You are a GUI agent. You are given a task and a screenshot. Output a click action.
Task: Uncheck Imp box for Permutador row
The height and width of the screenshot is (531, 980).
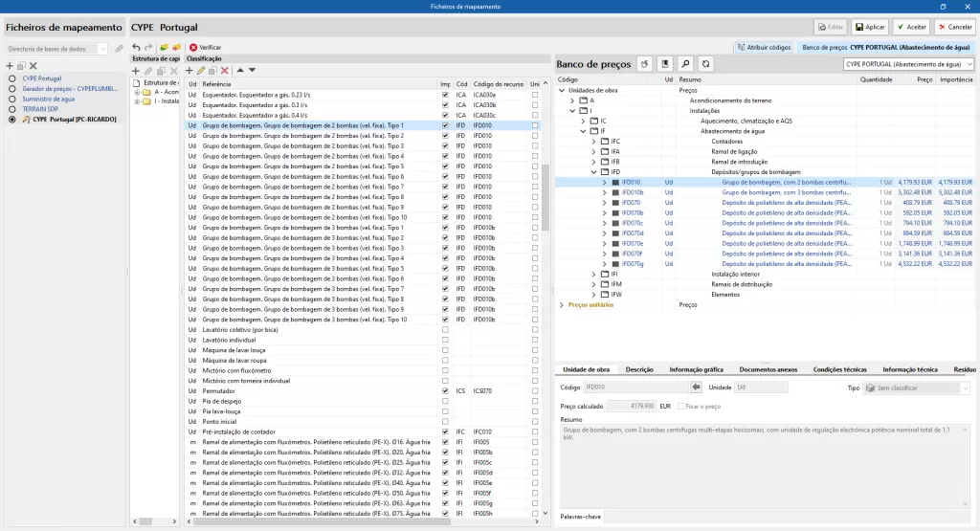pyautogui.click(x=445, y=390)
